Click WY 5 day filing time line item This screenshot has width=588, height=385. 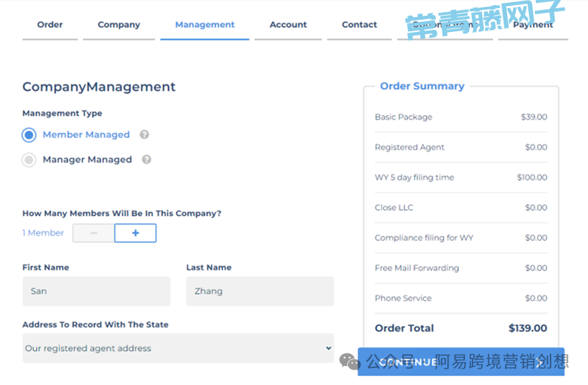pos(414,178)
